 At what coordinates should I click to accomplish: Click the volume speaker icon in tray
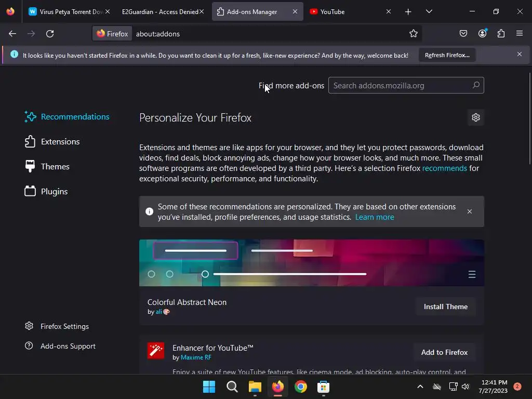coord(465,387)
